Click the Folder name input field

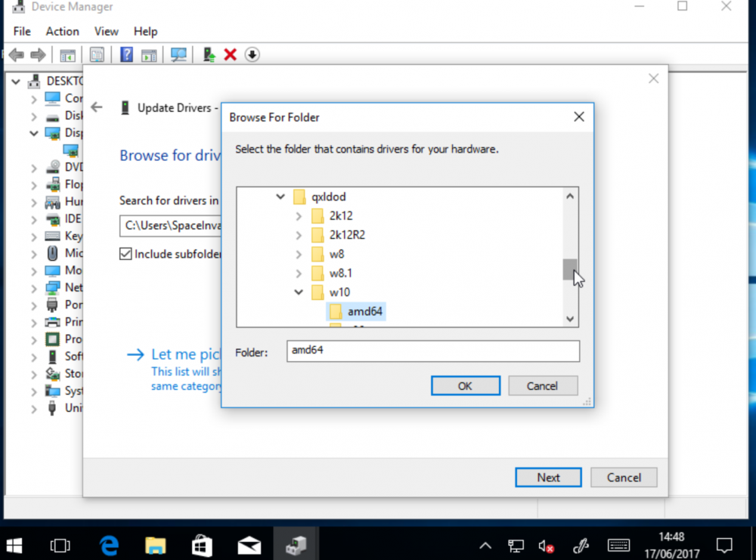click(x=433, y=351)
